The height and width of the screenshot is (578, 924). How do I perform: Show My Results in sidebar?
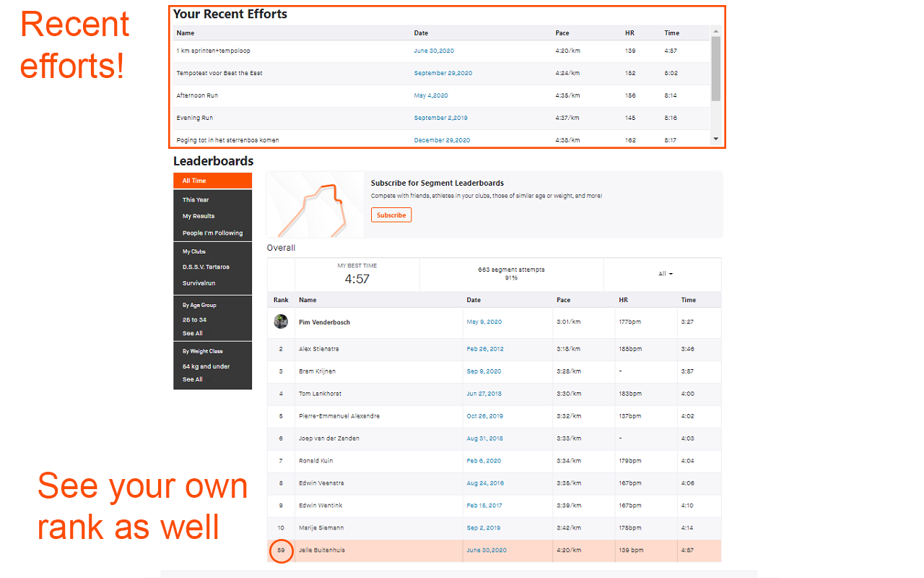point(199,216)
